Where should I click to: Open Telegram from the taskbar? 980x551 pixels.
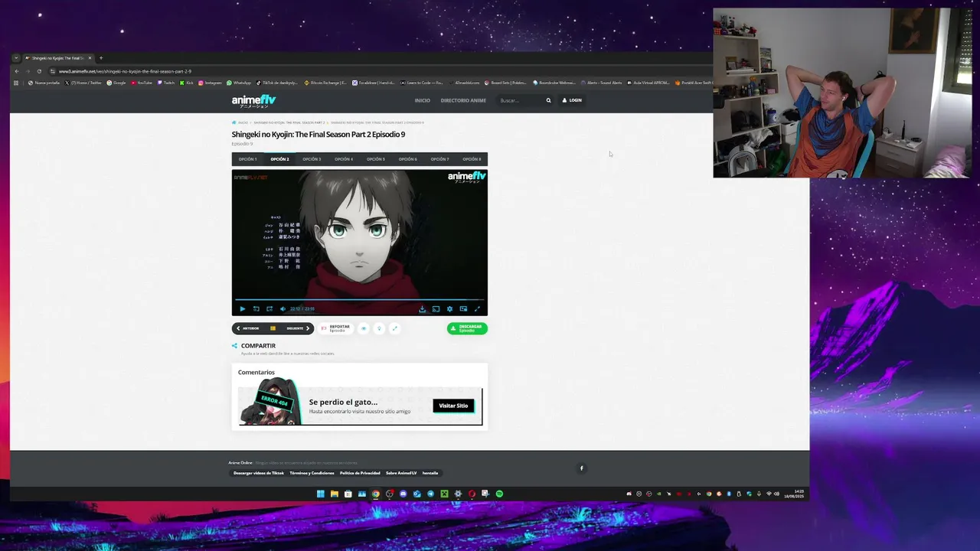coord(430,494)
